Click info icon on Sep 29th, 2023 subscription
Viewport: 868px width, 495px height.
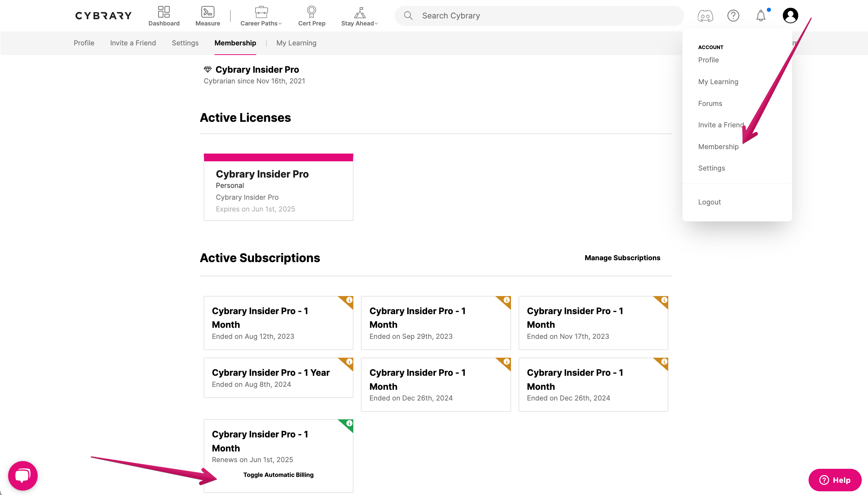pos(507,300)
